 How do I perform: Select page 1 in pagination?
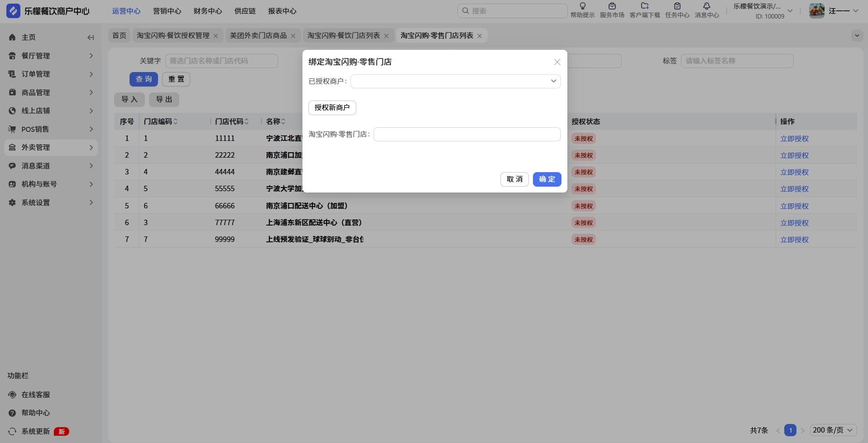791,430
